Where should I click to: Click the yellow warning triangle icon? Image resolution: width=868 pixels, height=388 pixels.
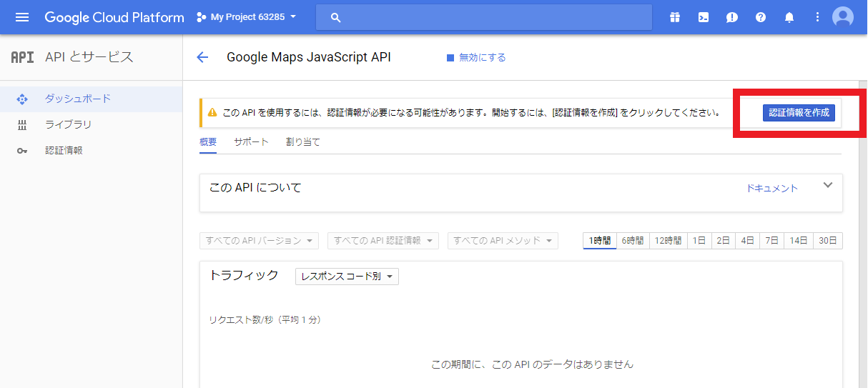212,113
